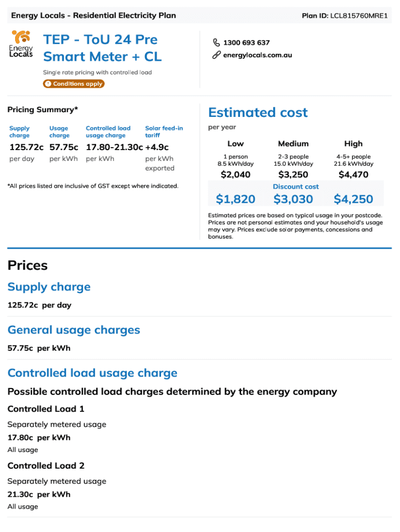The width and height of the screenshot is (400, 532).
Task: Select the High usage discount cost $4,250
Action: coord(353,199)
